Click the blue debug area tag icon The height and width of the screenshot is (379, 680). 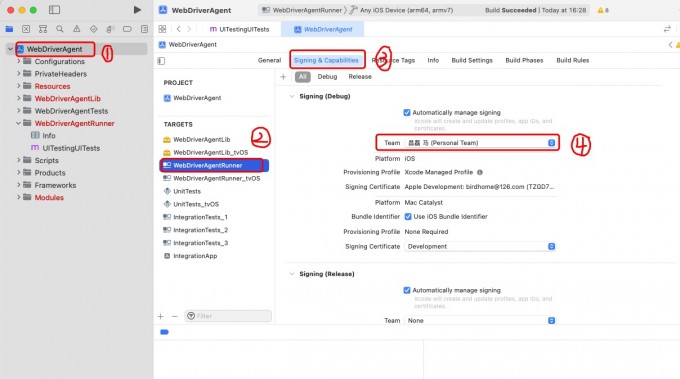(164, 332)
